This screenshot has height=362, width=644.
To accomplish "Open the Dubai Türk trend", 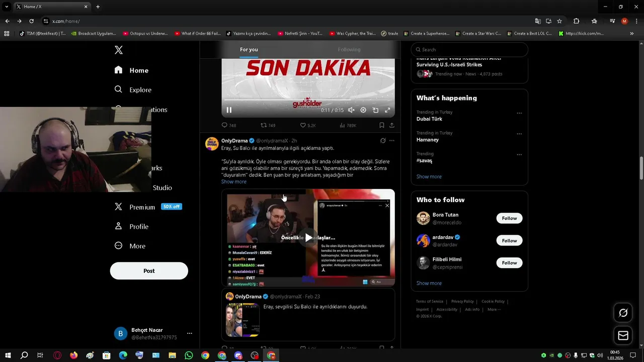I will (x=429, y=119).
